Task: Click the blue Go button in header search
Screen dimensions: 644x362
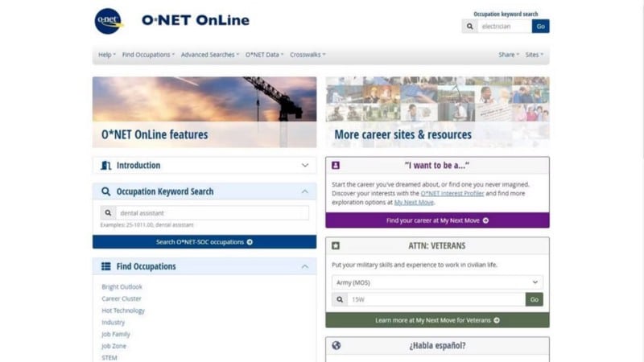Action: click(x=540, y=27)
